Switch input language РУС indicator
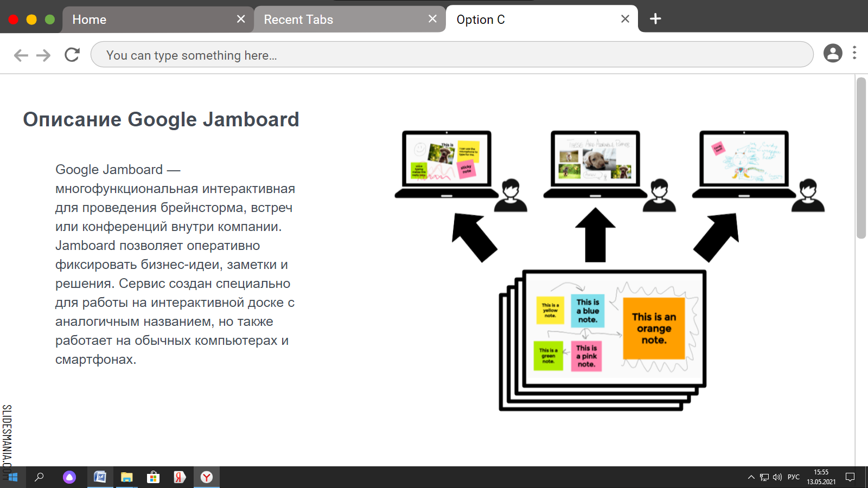 (x=794, y=477)
